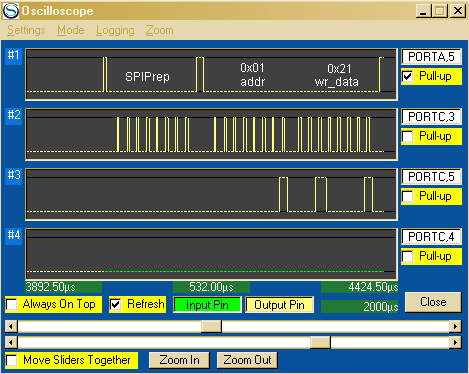The height and width of the screenshot is (374, 469).
Task: Click the upper slider right arrow
Action: [x=455, y=326]
